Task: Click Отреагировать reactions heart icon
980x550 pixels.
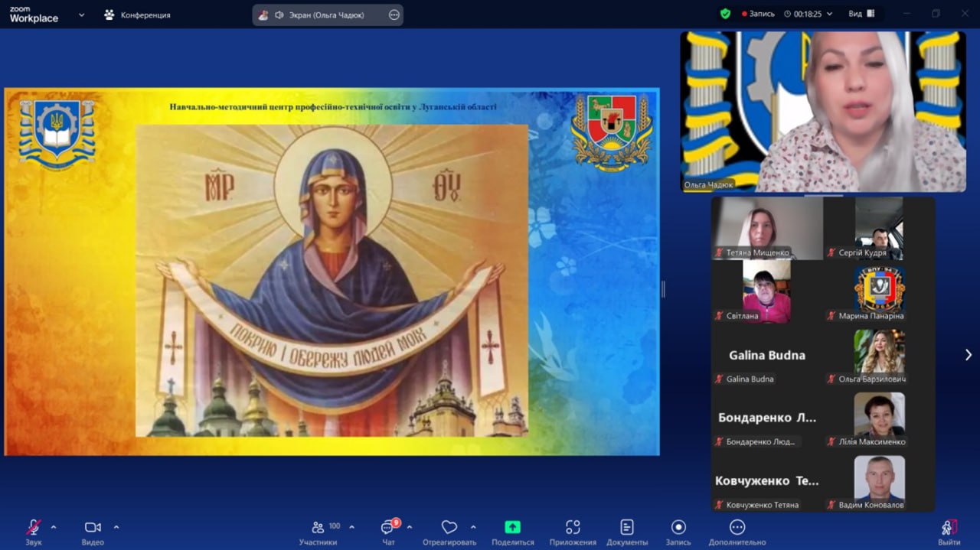Action: click(449, 527)
